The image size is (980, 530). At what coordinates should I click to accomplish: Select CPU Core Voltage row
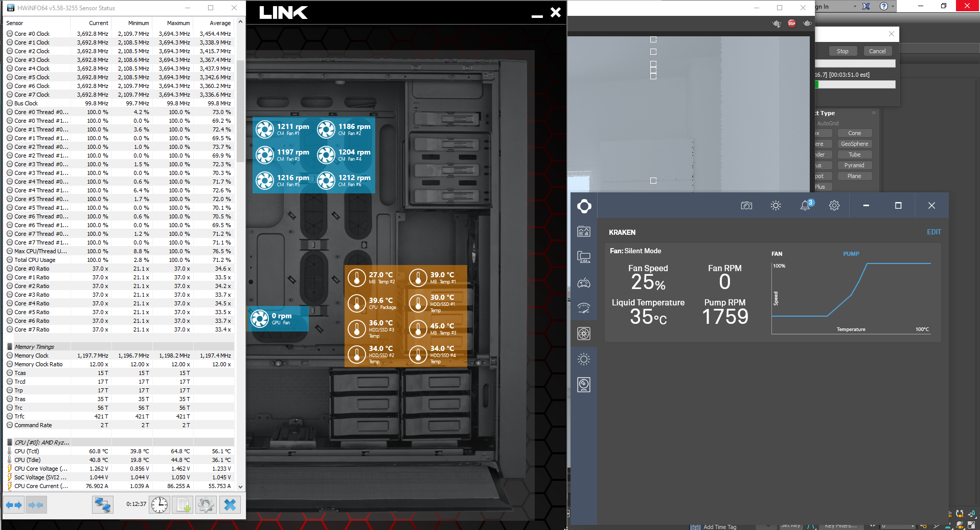click(x=119, y=469)
